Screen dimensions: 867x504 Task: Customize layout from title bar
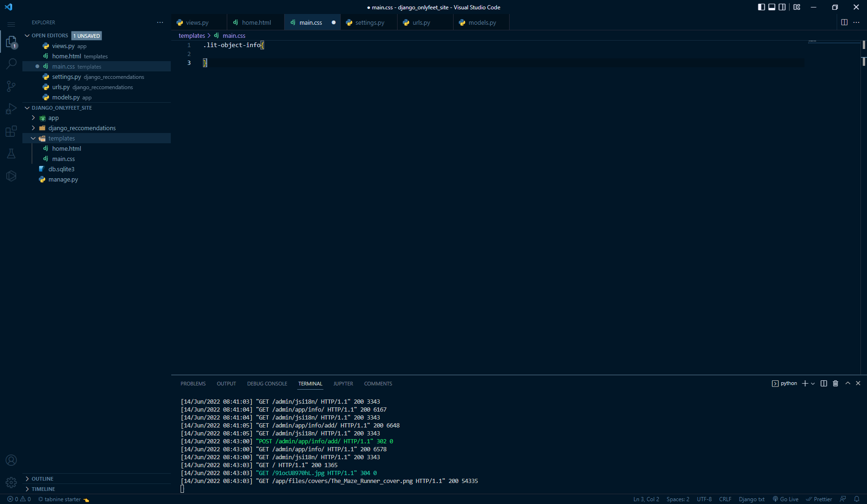[797, 7]
